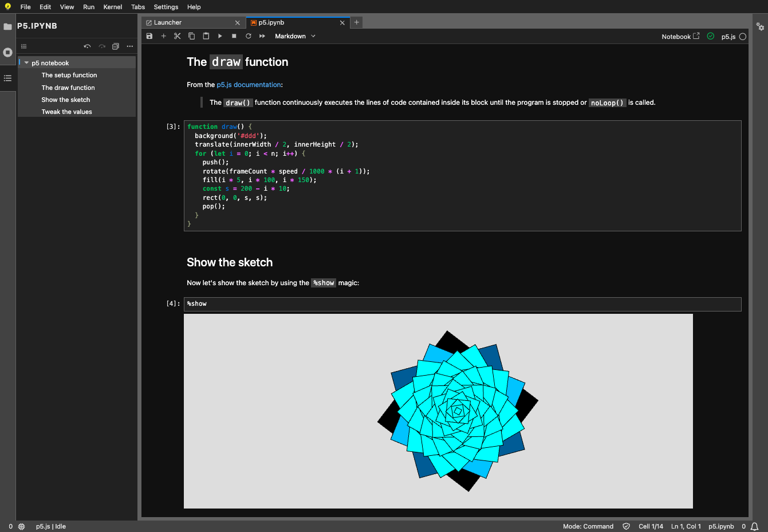
Task: Open the File menu
Action: pyautogui.click(x=26, y=7)
